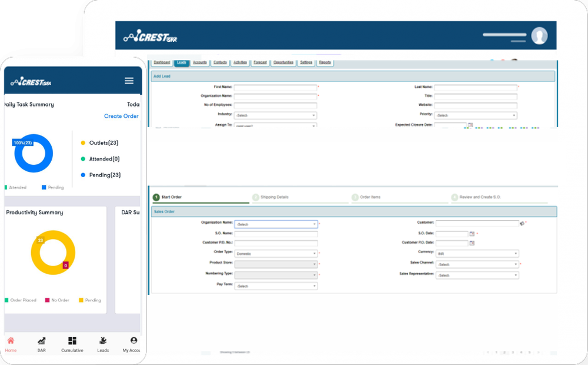Click the Crest SFA logo in the desktop header
Image resolution: width=588 pixels, height=365 pixels.
click(x=150, y=36)
